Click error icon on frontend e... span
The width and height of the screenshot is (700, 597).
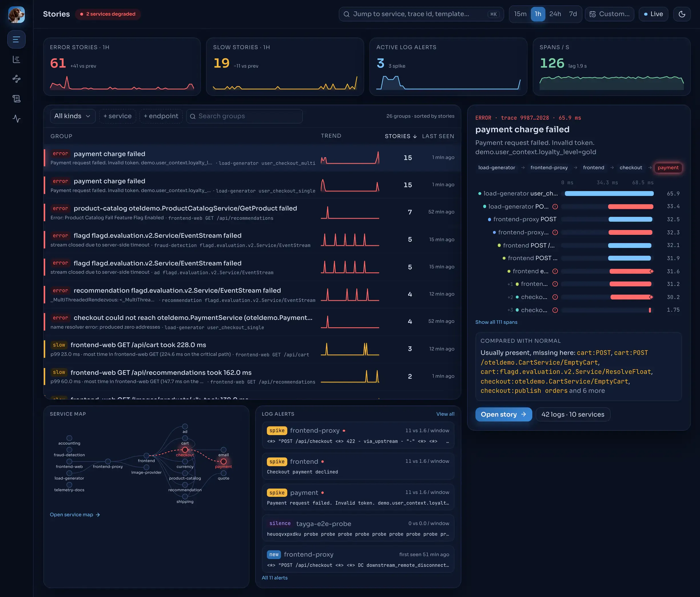[x=555, y=271]
